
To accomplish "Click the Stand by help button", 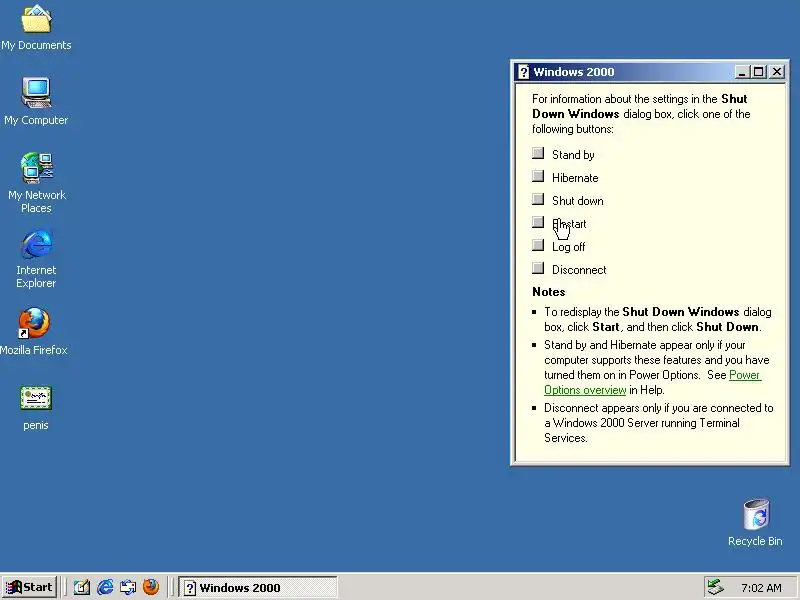I will (538, 153).
